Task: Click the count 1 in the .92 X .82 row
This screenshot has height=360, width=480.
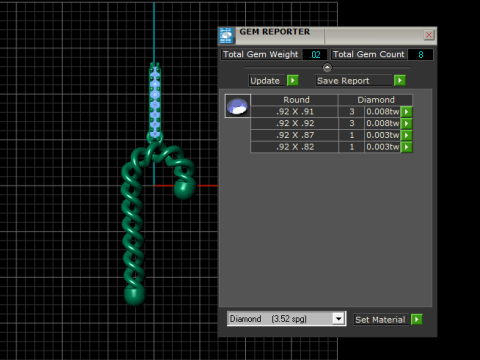Action: pos(352,147)
